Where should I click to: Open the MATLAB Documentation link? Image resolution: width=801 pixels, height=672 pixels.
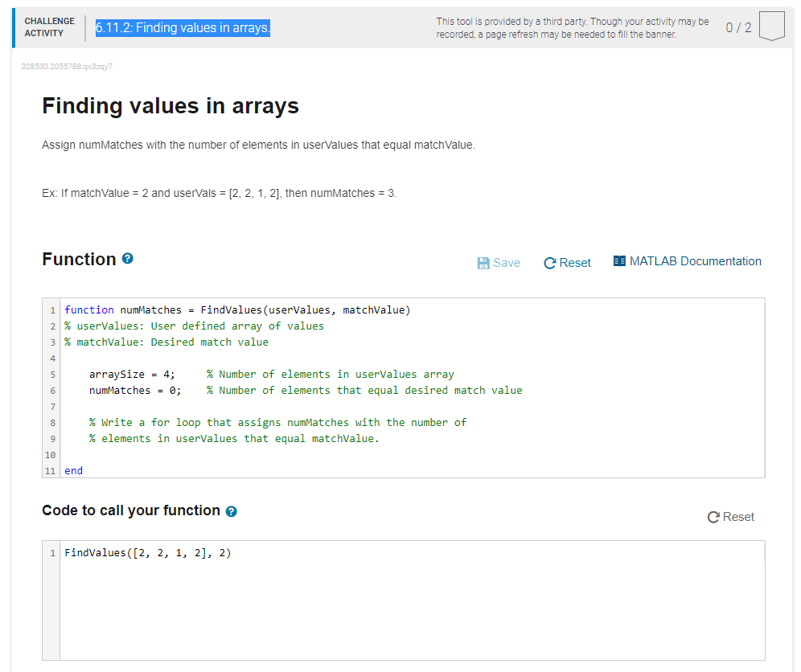click(695, 260)
